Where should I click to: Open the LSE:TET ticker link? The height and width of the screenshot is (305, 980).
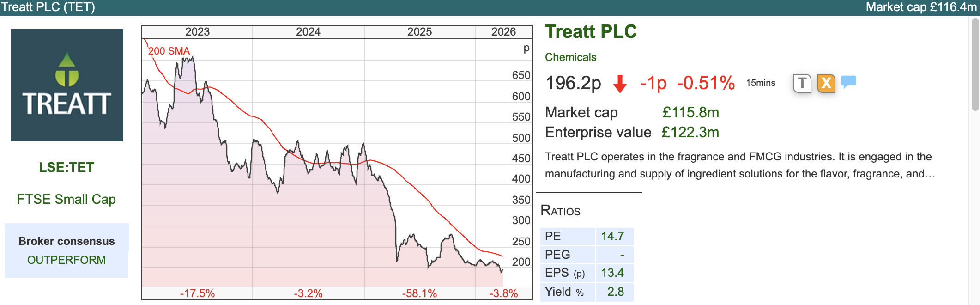tap(67, 167)
